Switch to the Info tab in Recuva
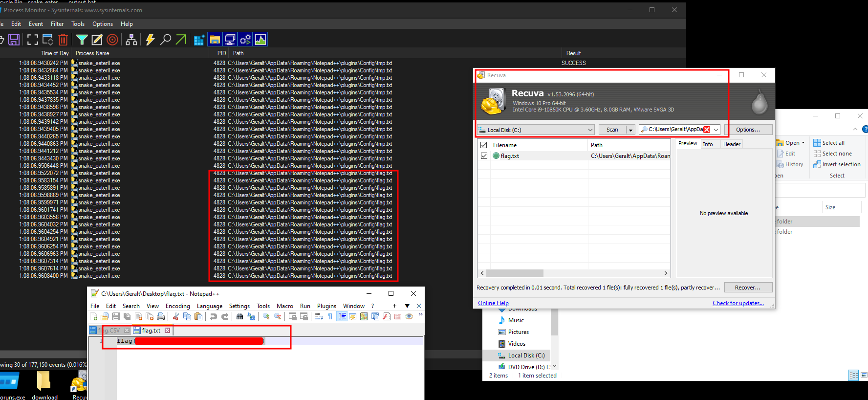The image size is (868, 400). click(708, 144)
